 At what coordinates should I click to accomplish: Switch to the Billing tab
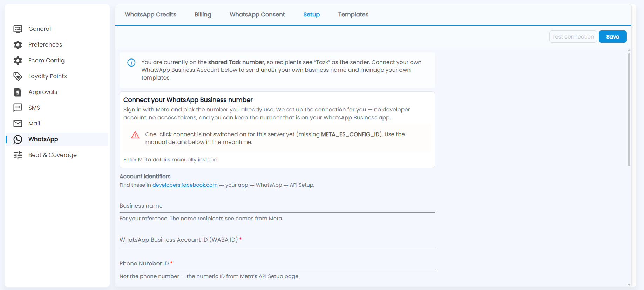203,14
